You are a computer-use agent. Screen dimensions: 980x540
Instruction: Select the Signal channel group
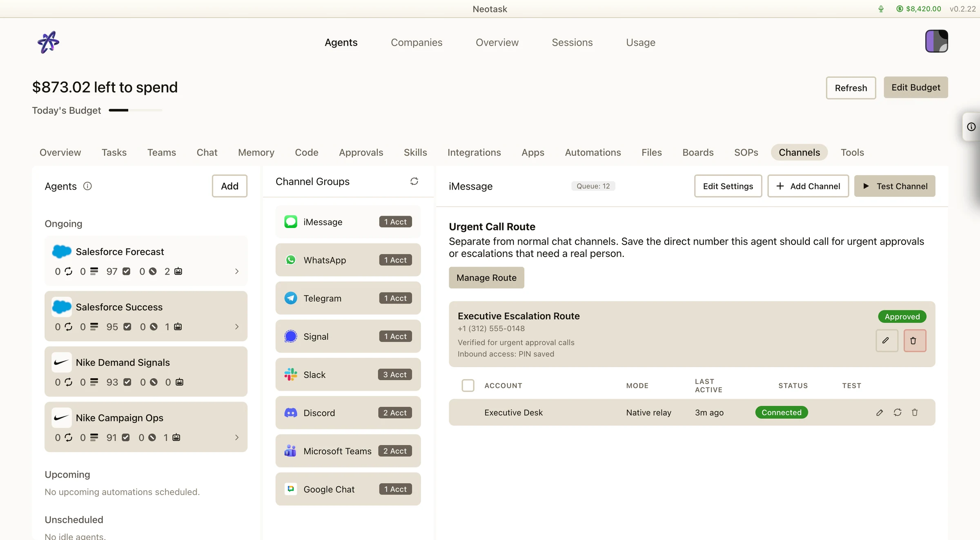click(x=348, y=337)
